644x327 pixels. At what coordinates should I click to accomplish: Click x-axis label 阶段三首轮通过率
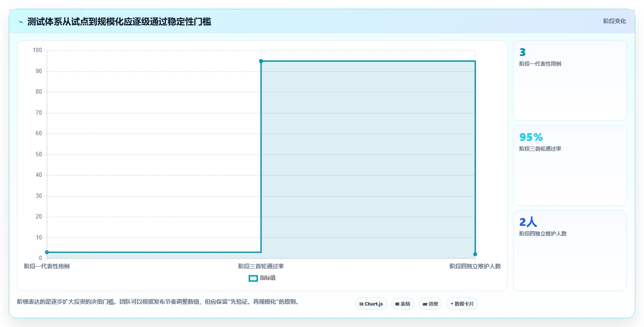[x=261, y=266]
